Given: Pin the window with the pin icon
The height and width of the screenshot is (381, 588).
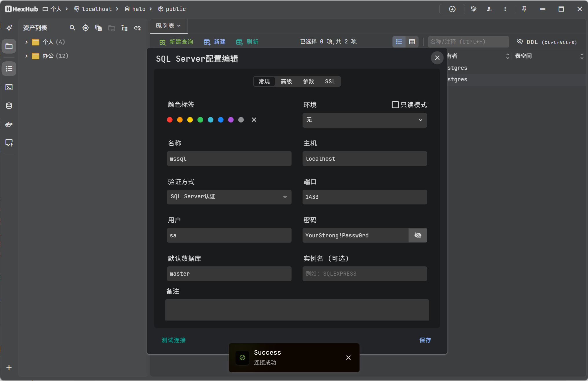Looking at the screenshot, I should [524, 9].
